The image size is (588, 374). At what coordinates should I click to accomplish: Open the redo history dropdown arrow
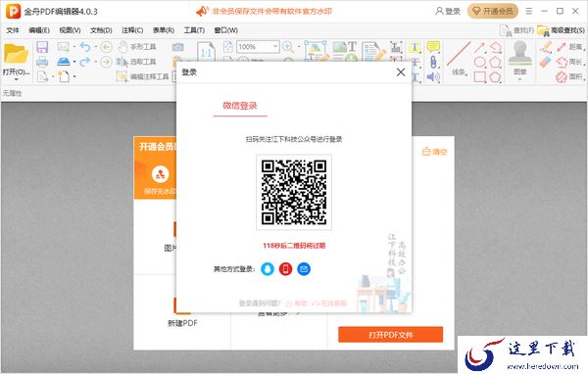click(96, 62)
